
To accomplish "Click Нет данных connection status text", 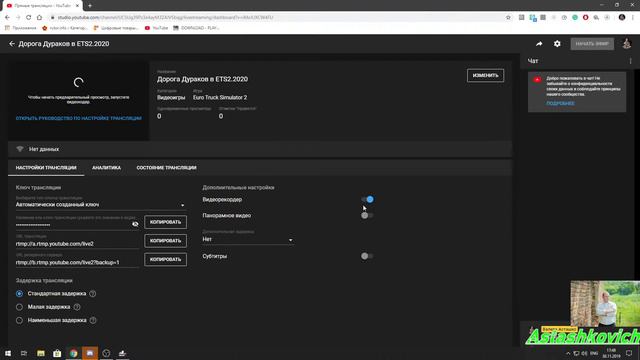I will coord(44,149).
